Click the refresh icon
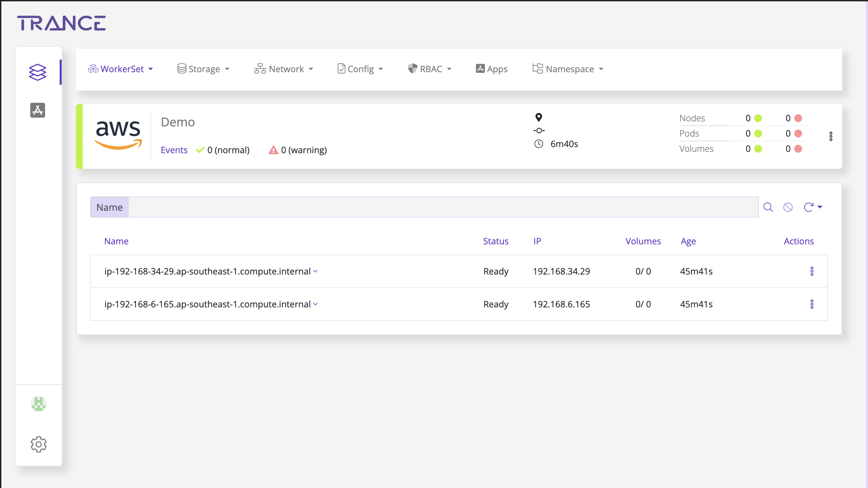The width and height of the screenshot is (868, 488). 808,207
